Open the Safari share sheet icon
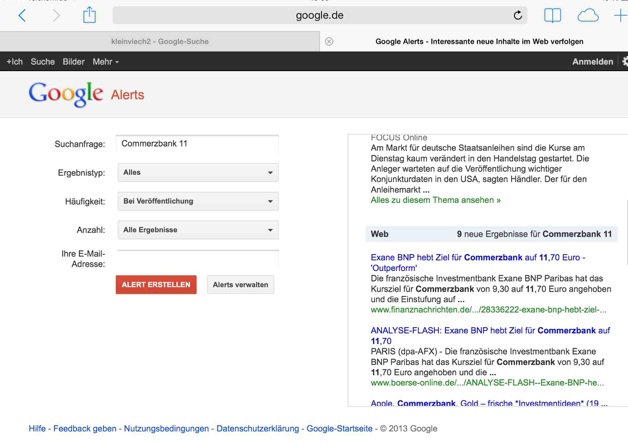Image resolution: width=628 pixels, height=445 pixels. tap(89, 15)
